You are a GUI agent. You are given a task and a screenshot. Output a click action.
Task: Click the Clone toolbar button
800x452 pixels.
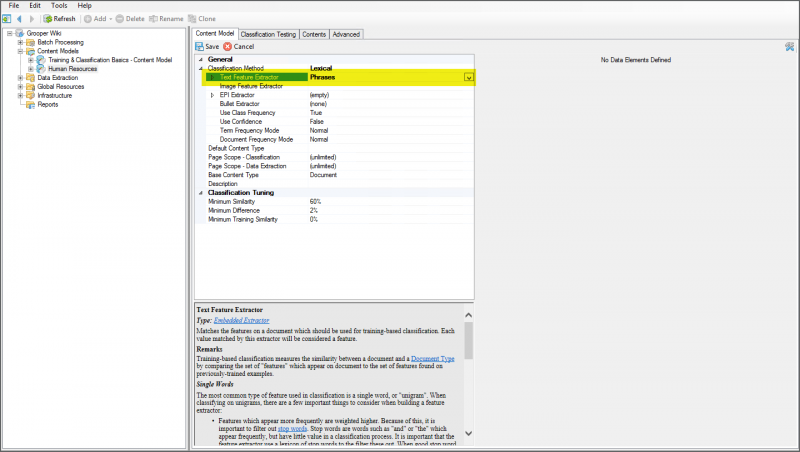point(202,19)
